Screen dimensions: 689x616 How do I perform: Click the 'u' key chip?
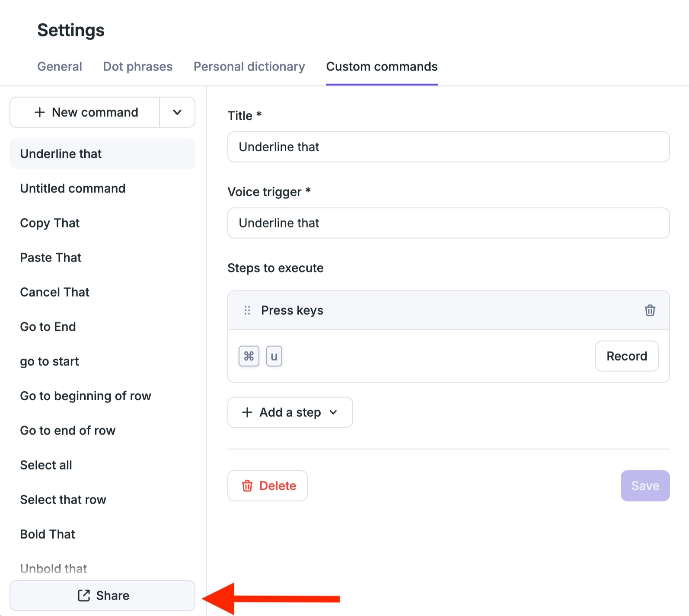(274, 356)
